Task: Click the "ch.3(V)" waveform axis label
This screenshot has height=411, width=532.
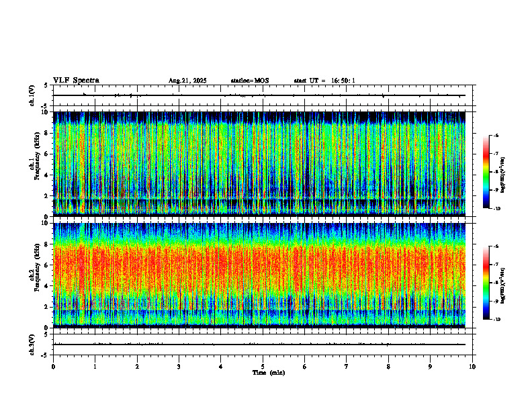Action: pyautogui.click(x=32, y=345)
